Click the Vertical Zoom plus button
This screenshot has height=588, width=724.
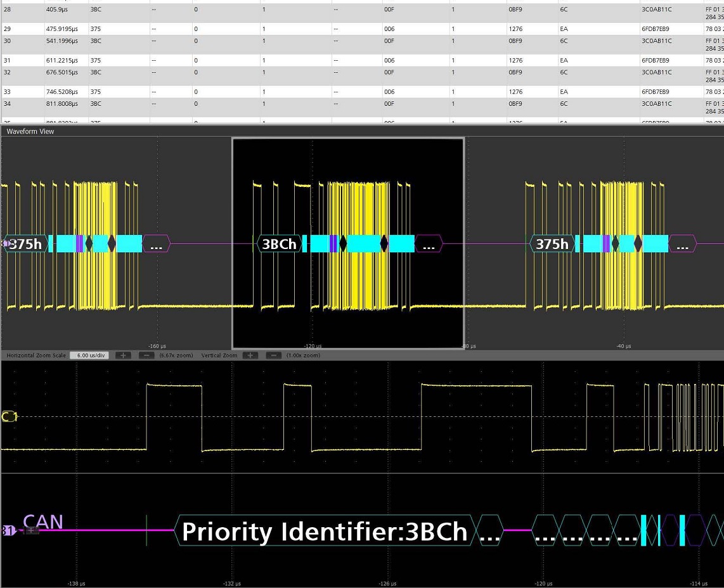tap(250, 355)
